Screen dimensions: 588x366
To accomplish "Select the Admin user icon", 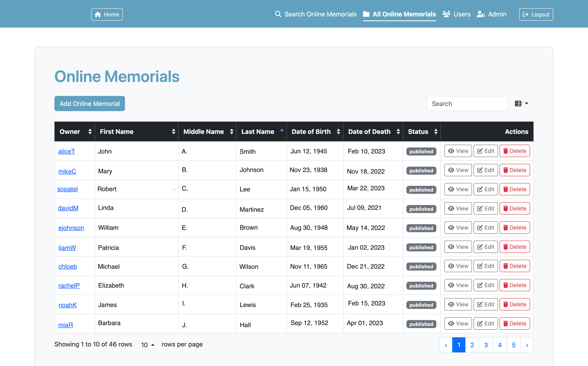I will 480,14.
